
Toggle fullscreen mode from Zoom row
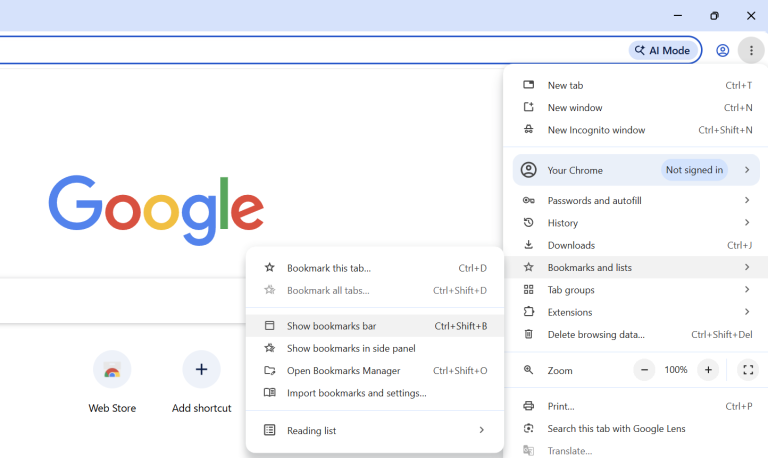coord(748,370)
